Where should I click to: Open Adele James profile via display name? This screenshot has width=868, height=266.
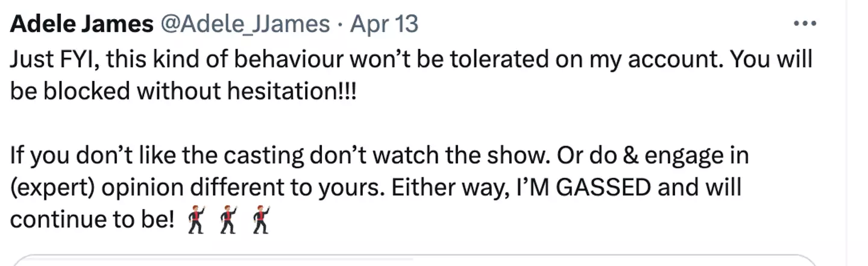[x=82, y=25]
